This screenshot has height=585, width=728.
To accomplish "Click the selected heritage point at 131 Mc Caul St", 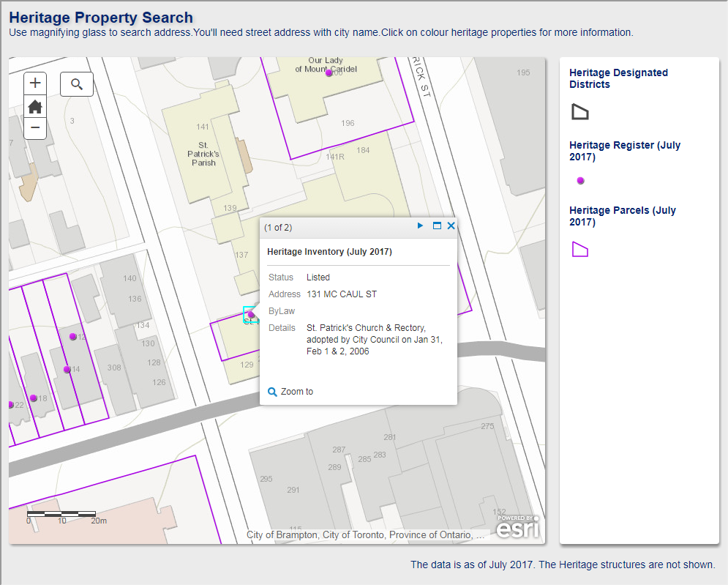I will (x=251, y=315).
